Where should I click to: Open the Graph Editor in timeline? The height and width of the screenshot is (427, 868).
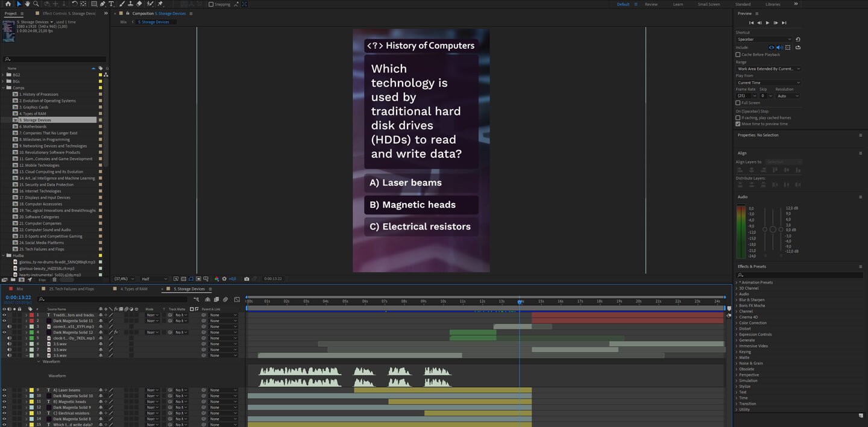coord(237,299)
